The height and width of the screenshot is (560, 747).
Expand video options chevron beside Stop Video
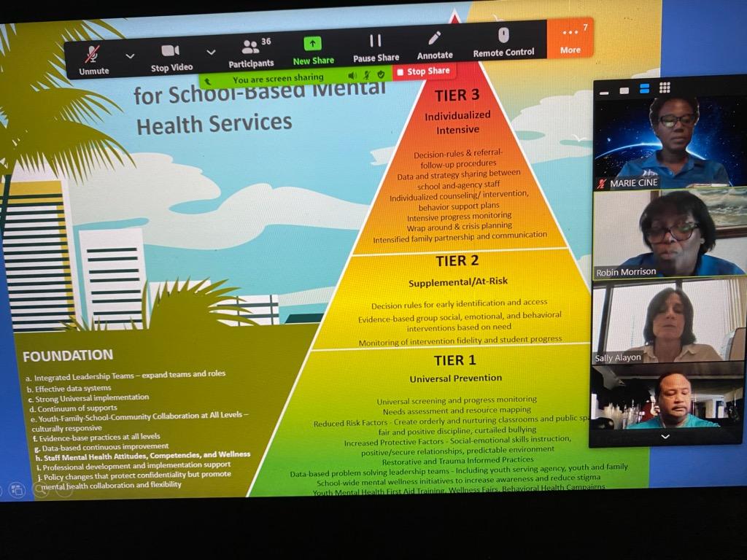211,52
